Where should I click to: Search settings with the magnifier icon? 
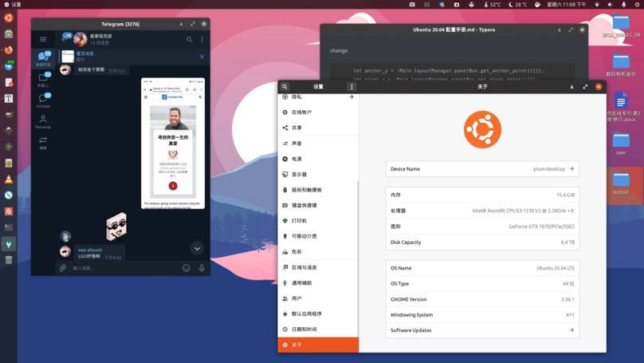pos(285,87)
